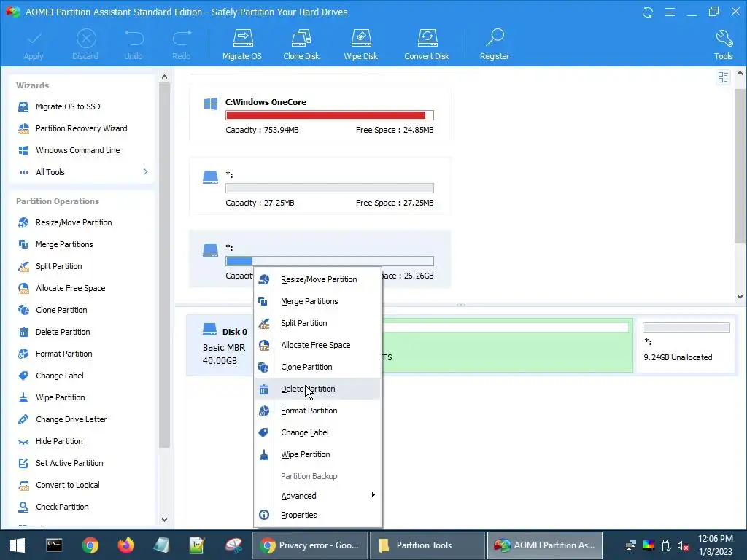The image size is (747, 560).
Task: Click Set Active Partition operation
Action: pyautogui.click(x=69, y=463)
